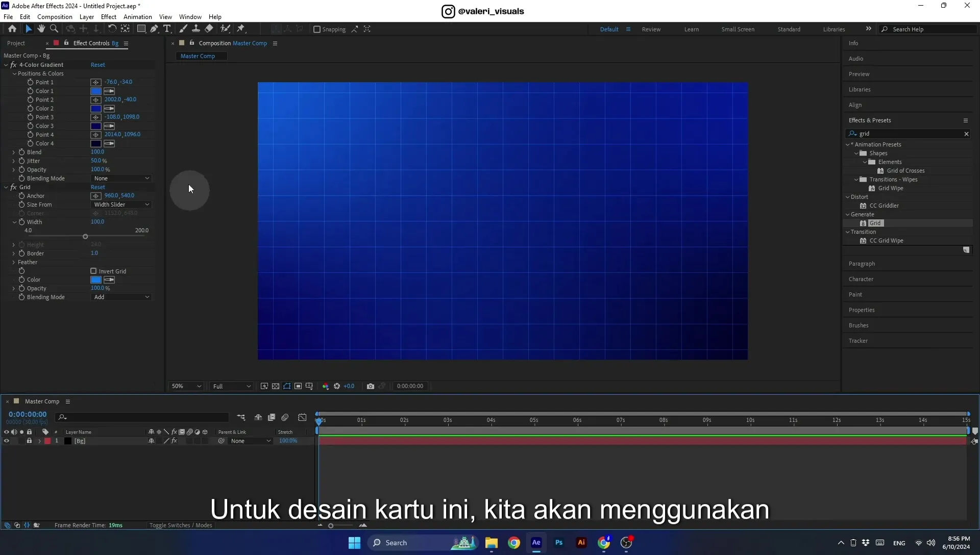Select the Eraser tool
Viewport: 980px width, 555px height.
pyautogui.click(x=209, y=29)
